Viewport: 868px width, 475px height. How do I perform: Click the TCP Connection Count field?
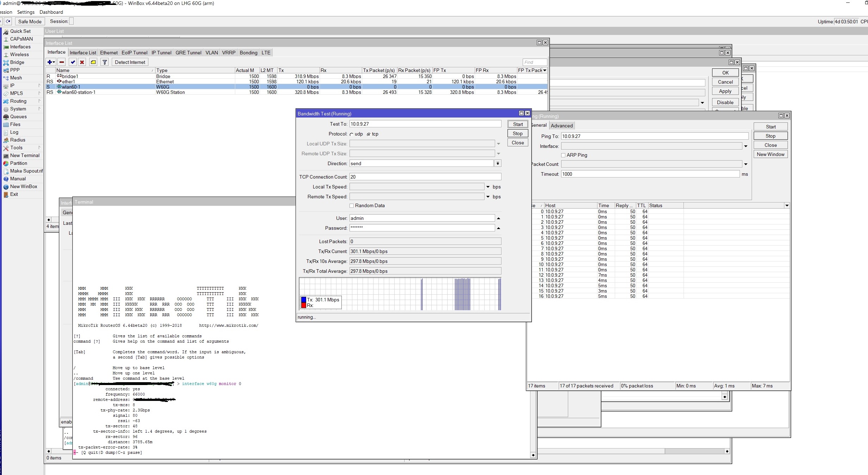425,177
